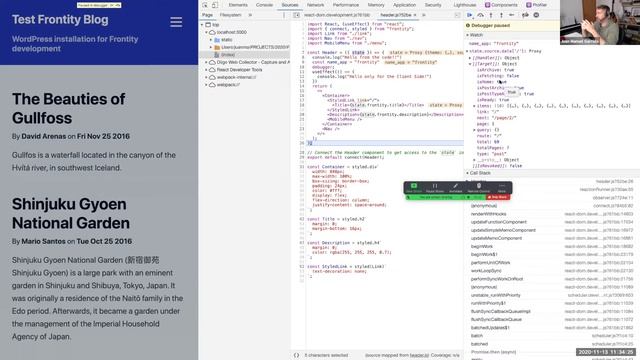Image resolution: width=640 pixels, height=360 pixels.
Task: Open source-mapped header.js link in status bar
Action: (420, 355)
